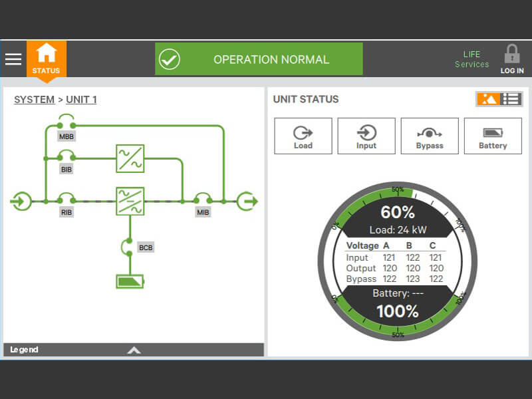532x399 pixels.
Task: Open the SYSTEM breadcrumb link
Action: (x=34, y=99)
